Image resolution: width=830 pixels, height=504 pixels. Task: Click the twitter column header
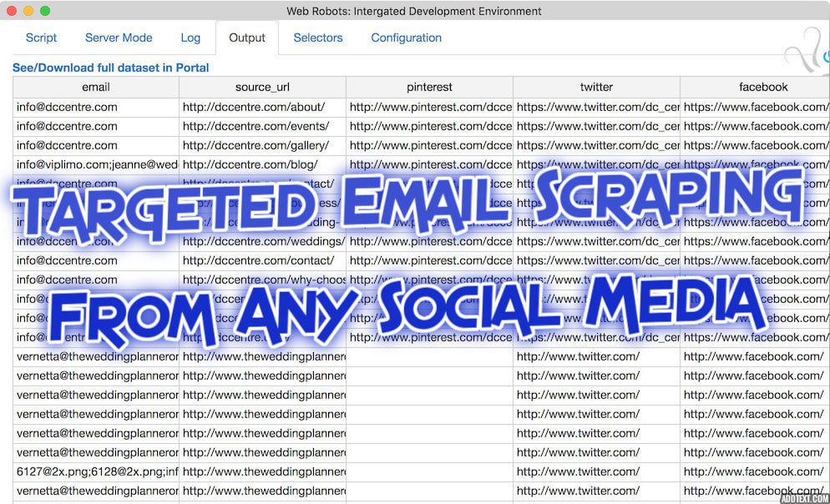point(596,88)
